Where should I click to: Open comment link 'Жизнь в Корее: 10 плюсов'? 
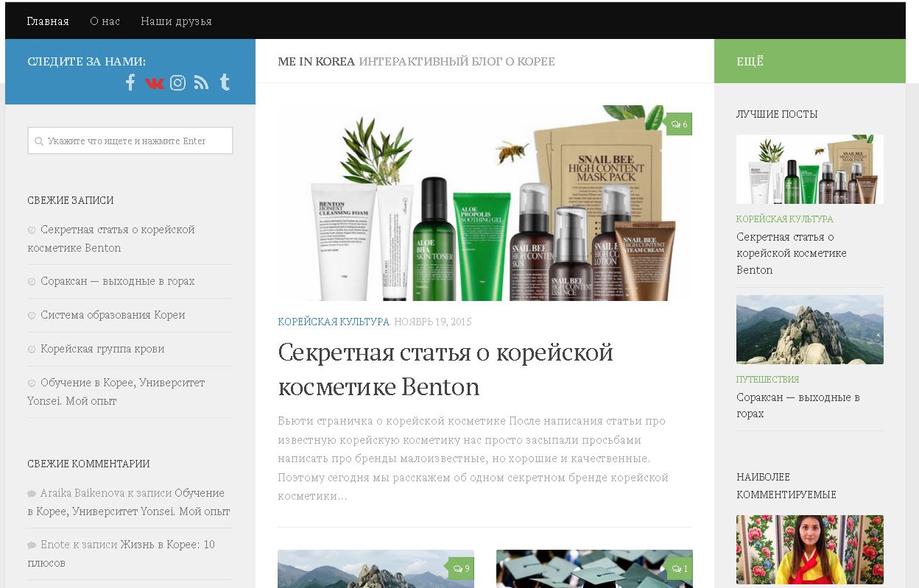(x=121, y=553)
